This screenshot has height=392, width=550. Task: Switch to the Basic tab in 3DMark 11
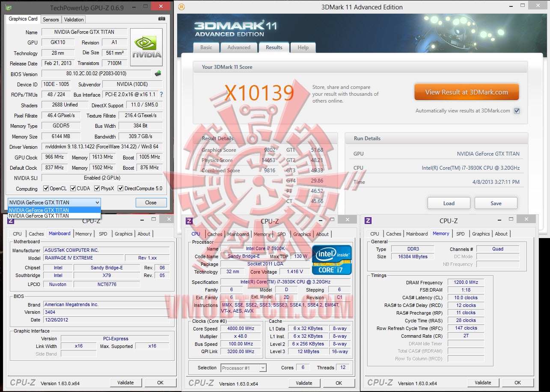coord(206,47)
